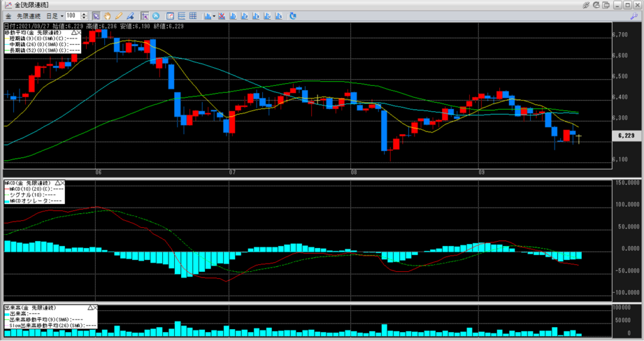
Task: Open the 日足 timeframe dropdown
Action: point(62,16)
